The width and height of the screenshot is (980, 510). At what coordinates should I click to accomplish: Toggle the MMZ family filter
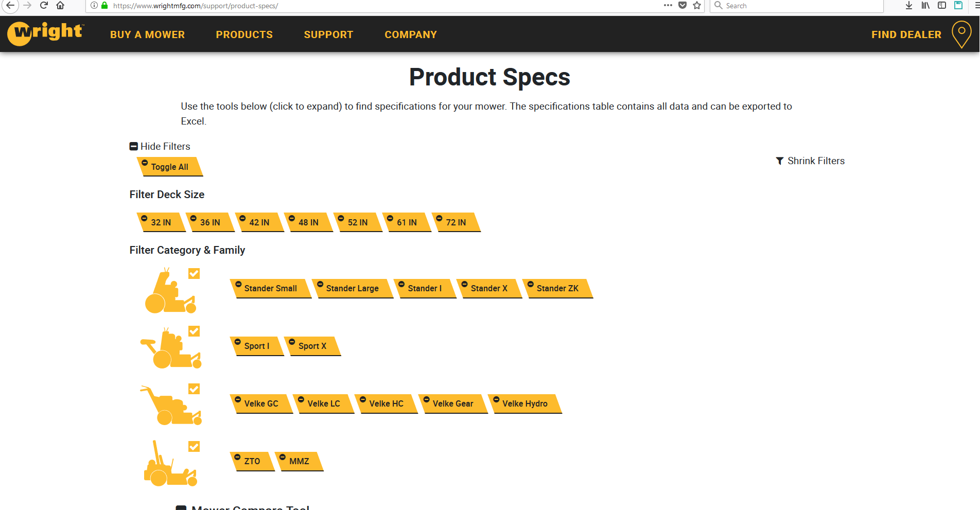(300, 461)
